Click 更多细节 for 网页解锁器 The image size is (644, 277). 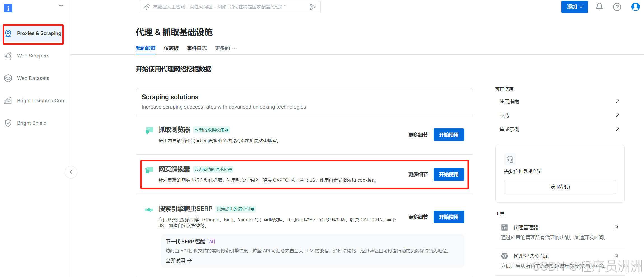pos(418,174)
